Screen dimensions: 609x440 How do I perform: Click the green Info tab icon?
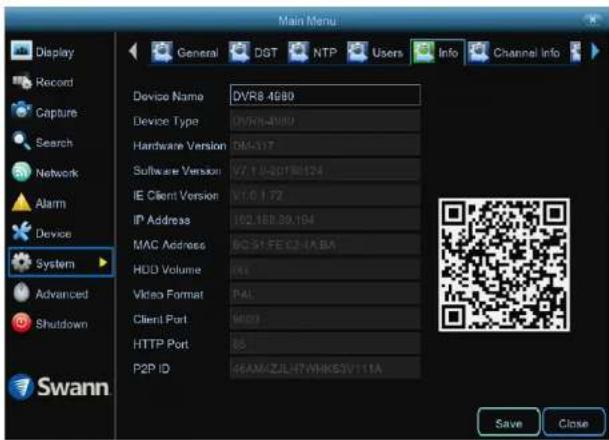click(423, 52)
